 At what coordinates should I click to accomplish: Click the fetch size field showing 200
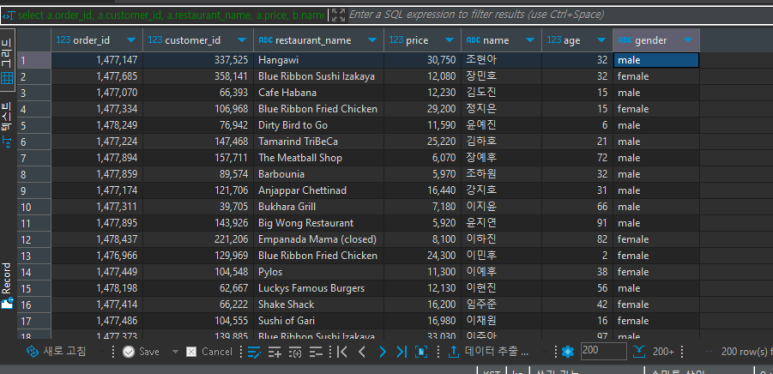603,351
